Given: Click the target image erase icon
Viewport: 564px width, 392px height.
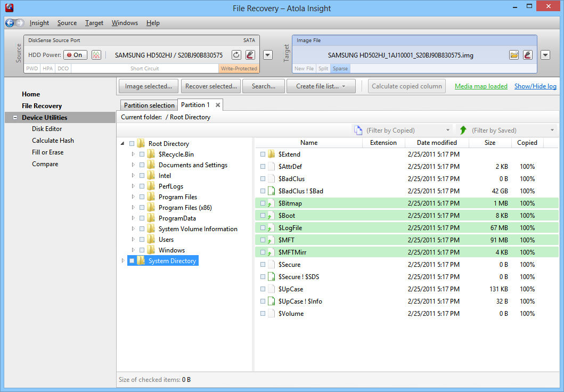Looking at the screenshot, I should point(528,55).
